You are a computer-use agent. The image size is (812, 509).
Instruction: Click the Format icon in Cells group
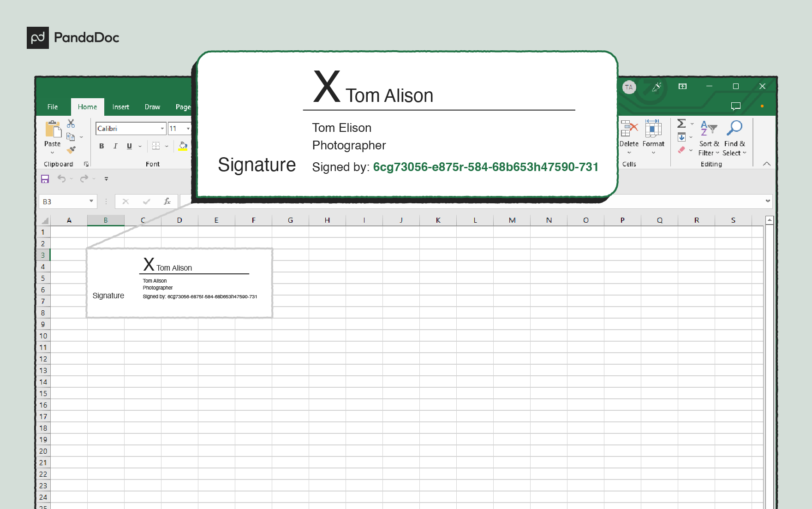(x=653, y=129)
